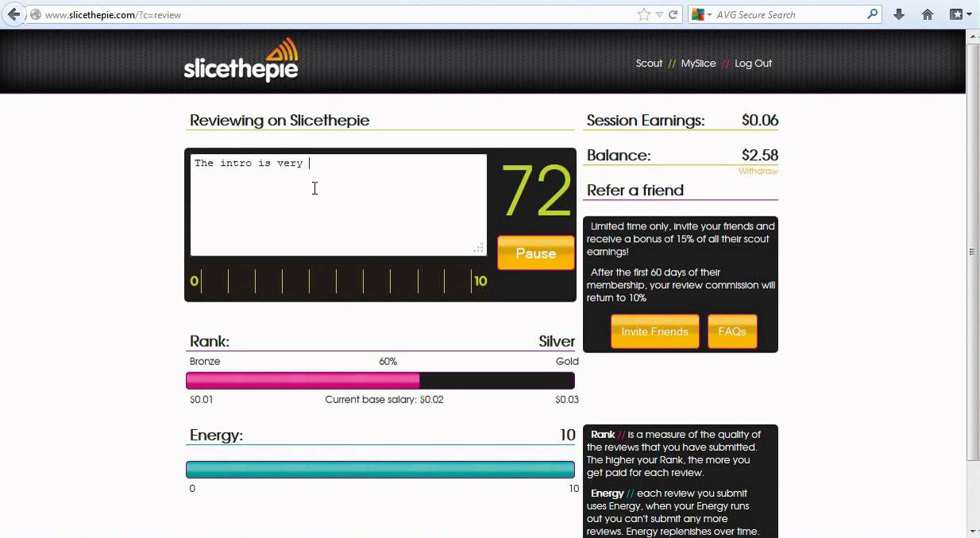Click the scrollbar up arrow
The height and width of the screenshot is (538, 980).
973,37
